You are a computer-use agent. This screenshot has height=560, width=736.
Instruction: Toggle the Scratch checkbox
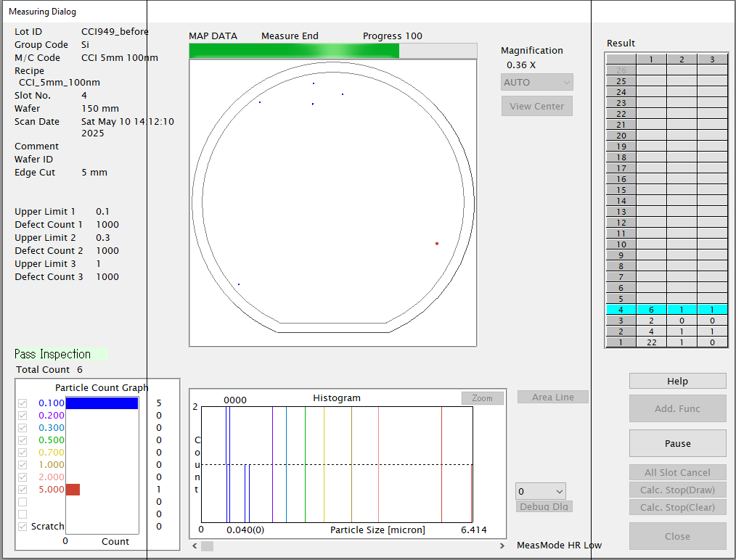(23, 527)
